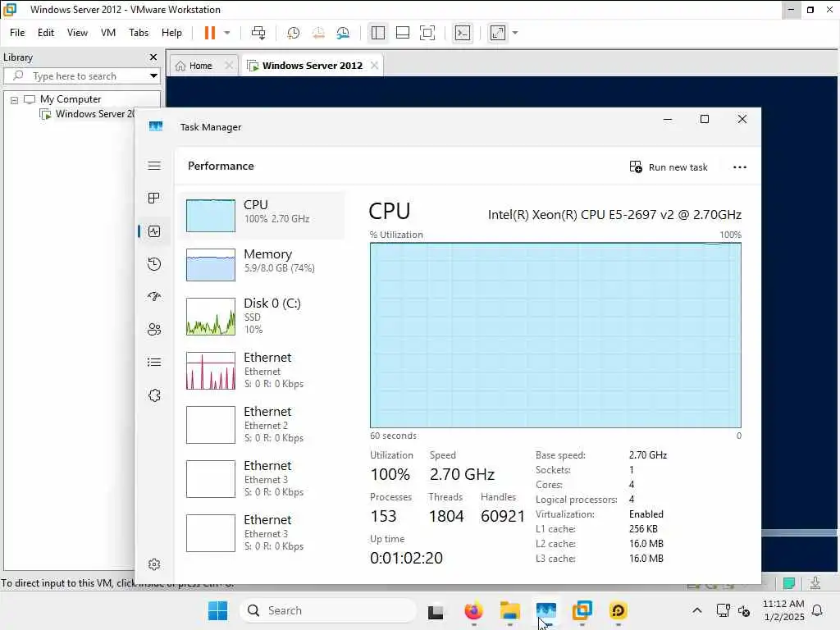Open Task Manager settings gear

coord(154,564)
